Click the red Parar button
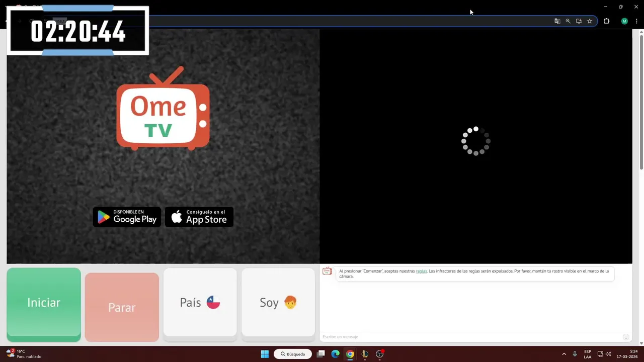This screenshot has height=362, width=644. [x=122, y=307]
